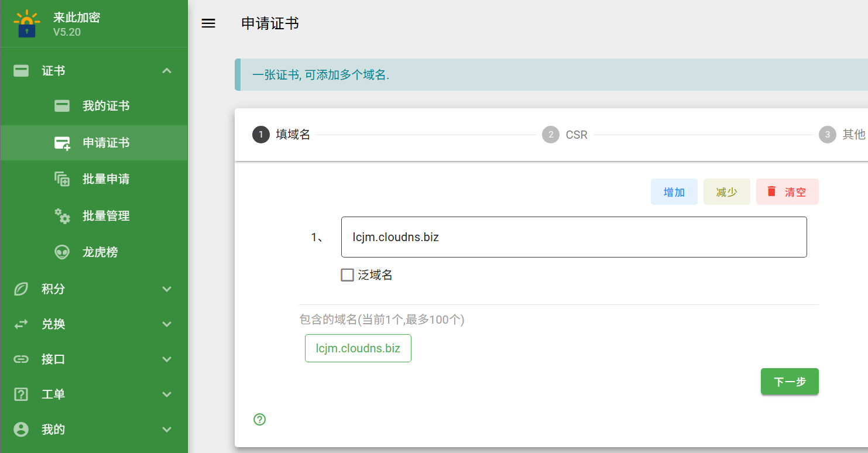Image resolution: width=868 pixels, height=453 pixels.
Task: Click the 包含的域名 count label
Action: [x=382, y=320]
